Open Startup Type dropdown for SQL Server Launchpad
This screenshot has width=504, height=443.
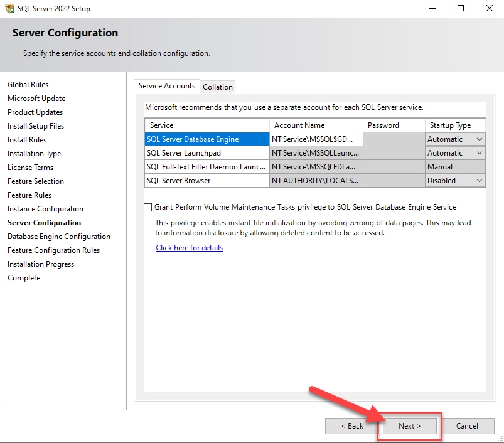(x=480, y=153)
